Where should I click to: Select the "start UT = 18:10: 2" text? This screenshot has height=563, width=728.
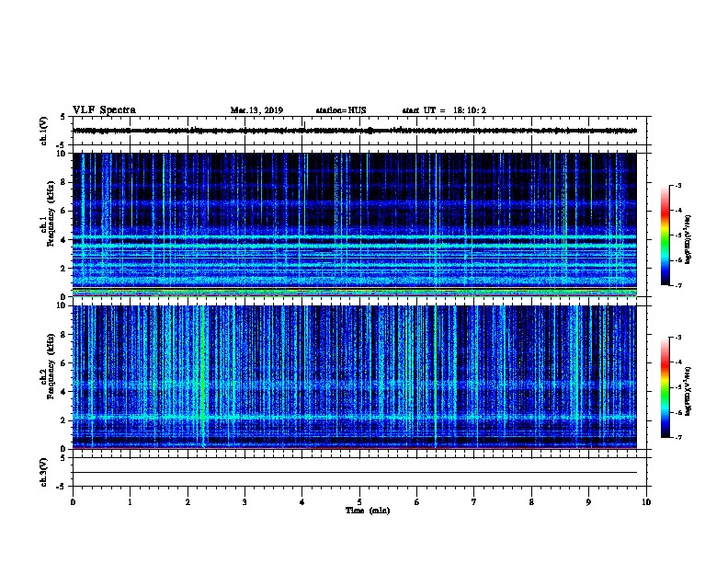pyautogui.click(x=444, y=110)
